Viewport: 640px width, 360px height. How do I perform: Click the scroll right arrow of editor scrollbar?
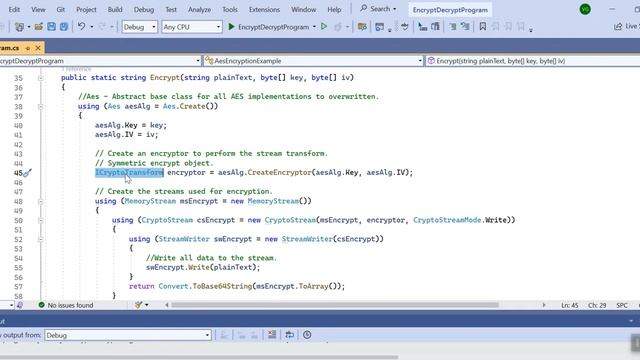click(x=544, y=305)
